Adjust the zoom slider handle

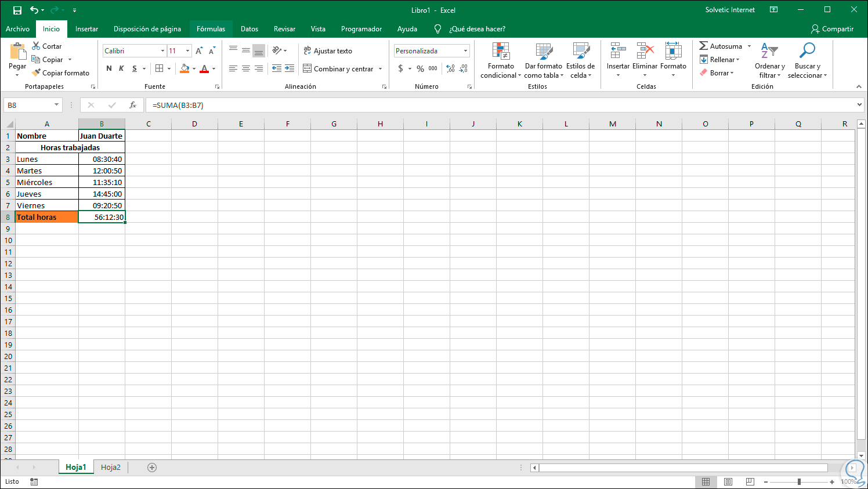coord(799,482)
